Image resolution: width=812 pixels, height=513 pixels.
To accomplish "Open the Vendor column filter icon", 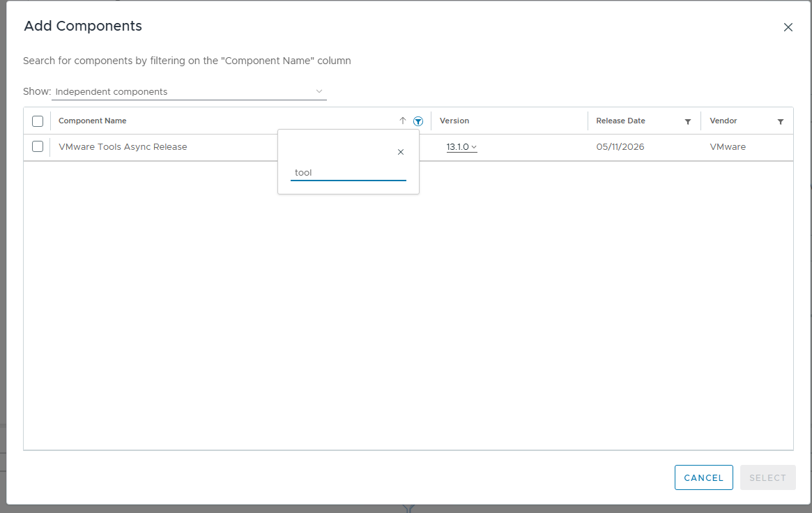I will click(x=781, y=122).
